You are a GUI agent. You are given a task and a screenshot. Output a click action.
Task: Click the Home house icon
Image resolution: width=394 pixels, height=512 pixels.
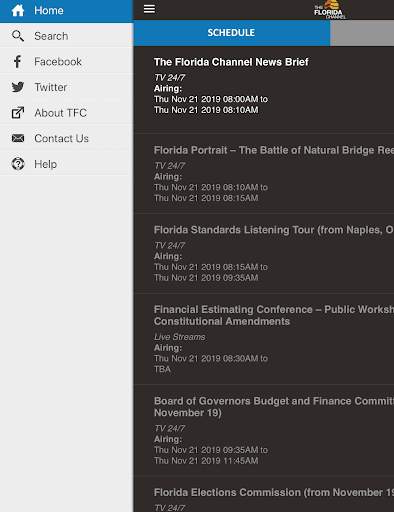(18, 10)
